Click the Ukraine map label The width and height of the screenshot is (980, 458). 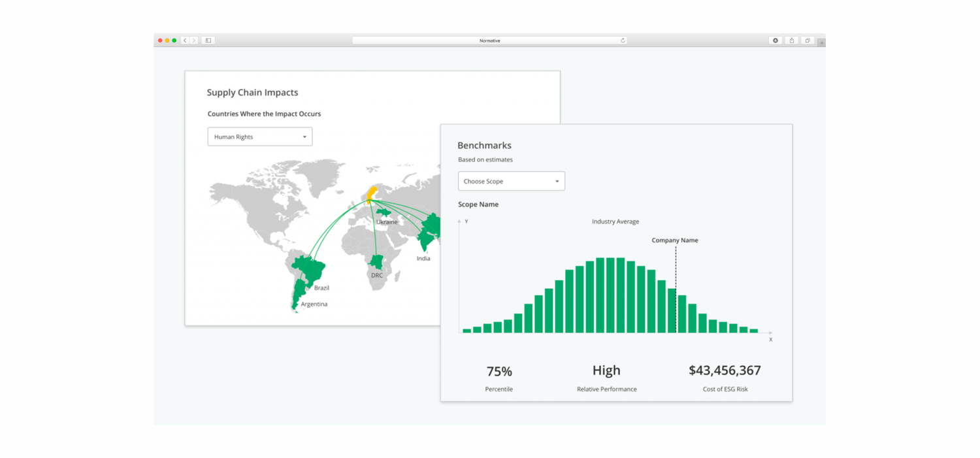click(387, 222)
